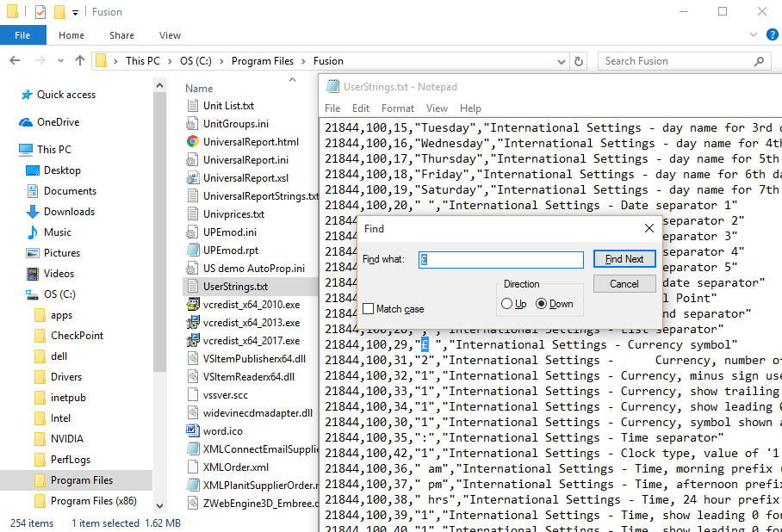Screen dimensions: 782x532
Task: Click the Up one level arrow
Action: coord(80,61)
